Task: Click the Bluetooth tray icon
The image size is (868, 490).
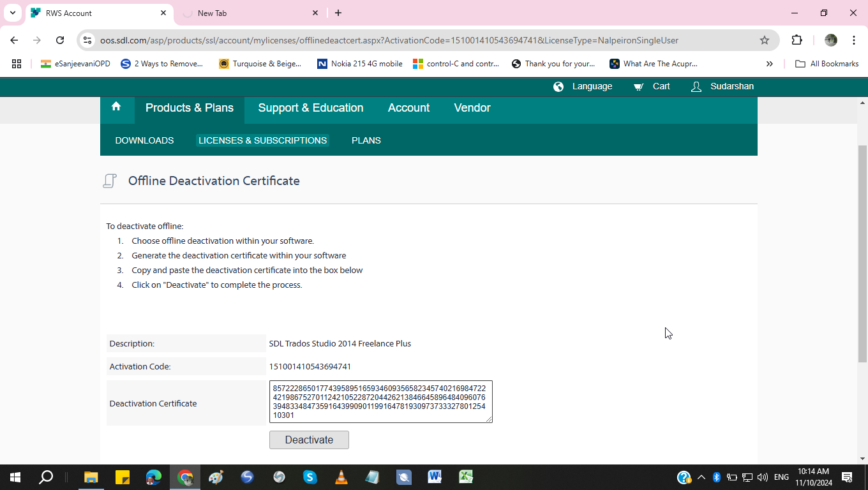Action: (x=717, y=477)
